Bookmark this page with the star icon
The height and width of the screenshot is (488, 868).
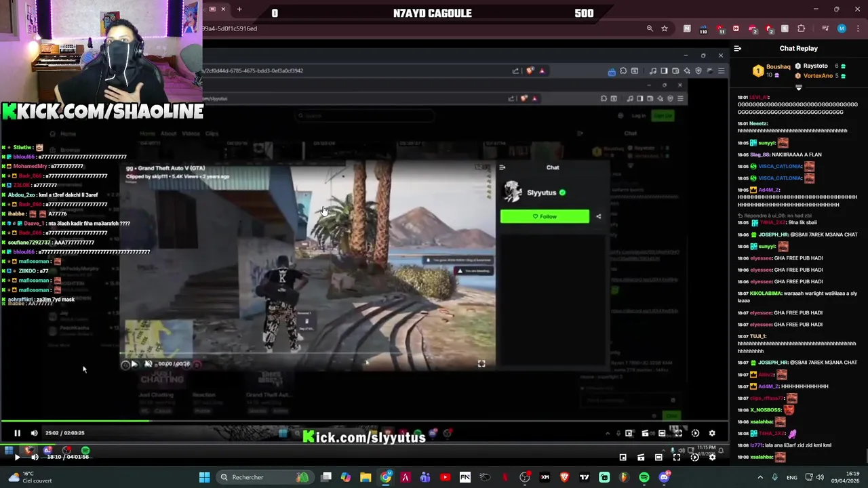pyautogui.click(x=665, y=28)
